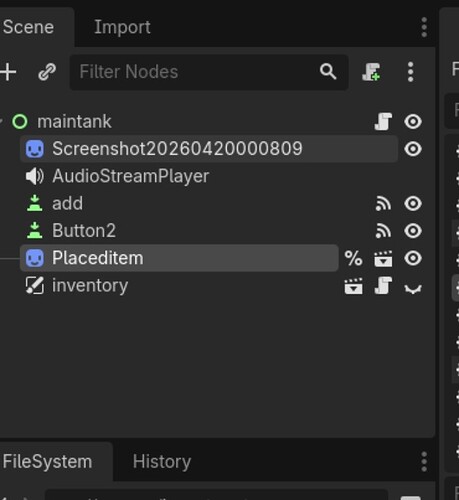Open the inventory node's script icon

pos(383,286)
